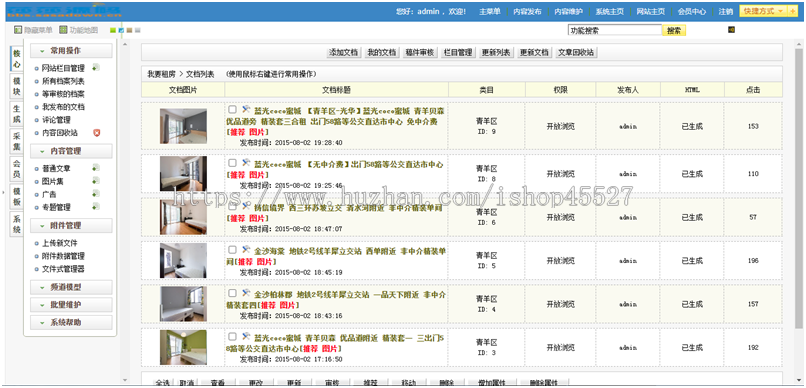The image size is (806, 388).
Task: Tick checkbox for ID 9 document
Action: (232, 109)
